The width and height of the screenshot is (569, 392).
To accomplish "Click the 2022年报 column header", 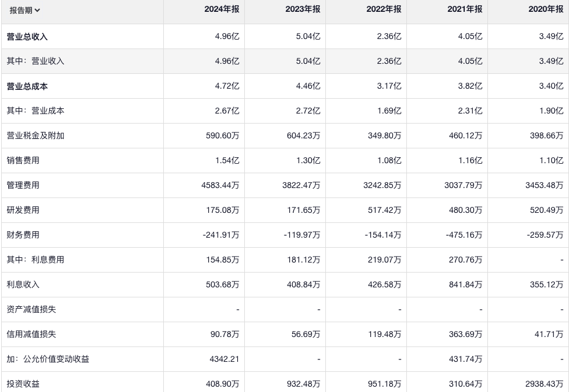I will coord(385,9).
